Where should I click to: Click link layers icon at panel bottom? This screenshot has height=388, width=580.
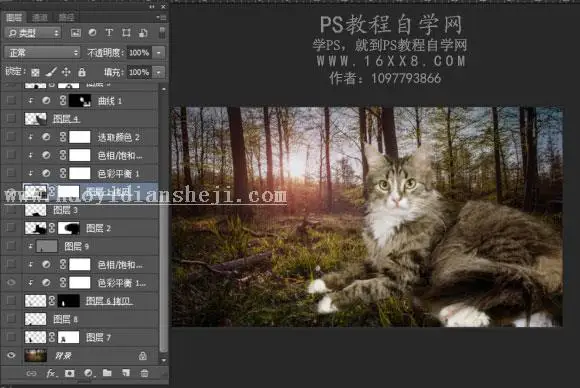[31, 373]
